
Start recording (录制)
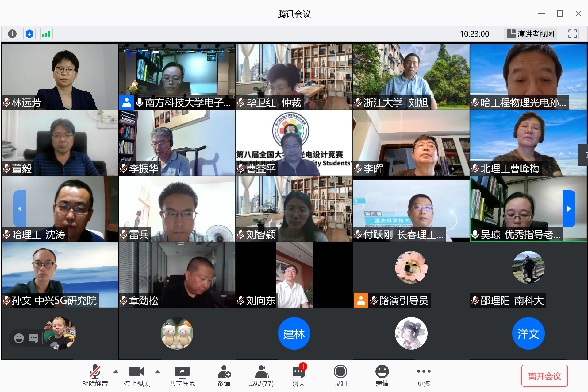click(x=340, y=375)
